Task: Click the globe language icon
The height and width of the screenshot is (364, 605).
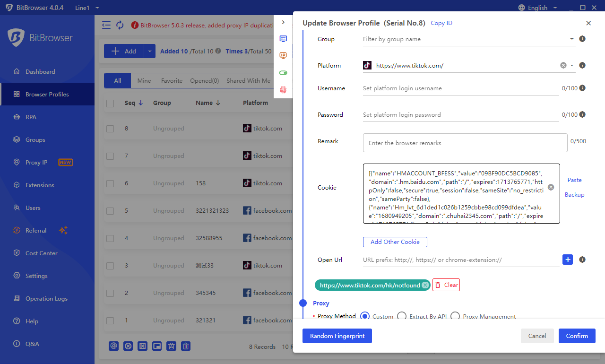Action: (522, 8)
